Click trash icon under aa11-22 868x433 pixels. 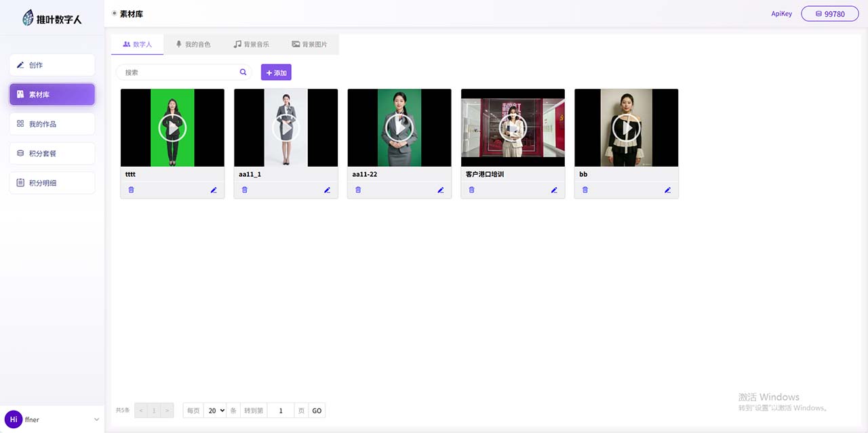pyautogui.click(x=358, y=190)
